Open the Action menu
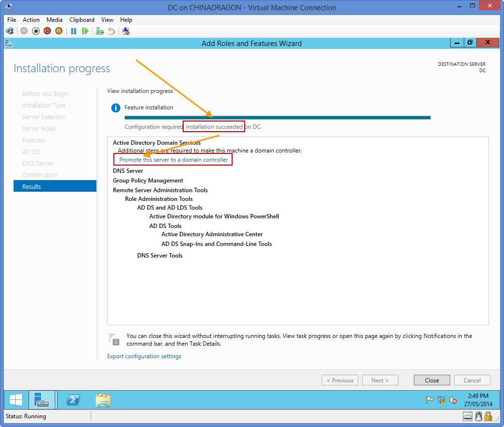The height and width of the screenshot is (427, 504). 31,20
